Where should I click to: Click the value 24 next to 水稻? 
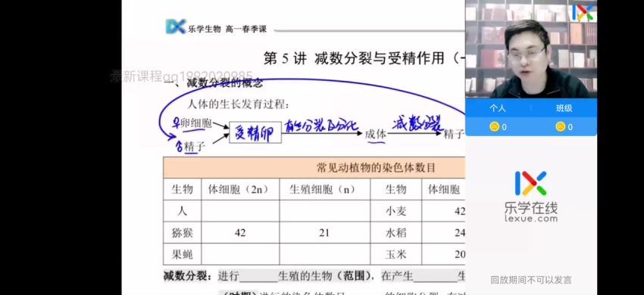click(460, 233)
